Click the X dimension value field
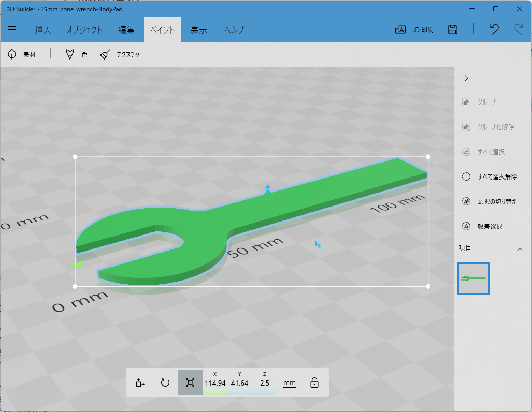This screenshot has height=412, width=532. point(215,383)
